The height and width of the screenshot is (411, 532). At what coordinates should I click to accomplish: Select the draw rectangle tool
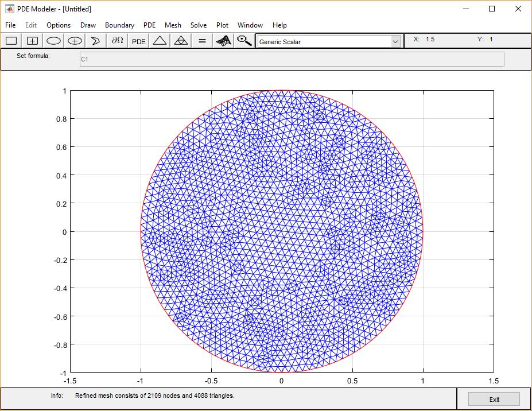click(11, 41)
